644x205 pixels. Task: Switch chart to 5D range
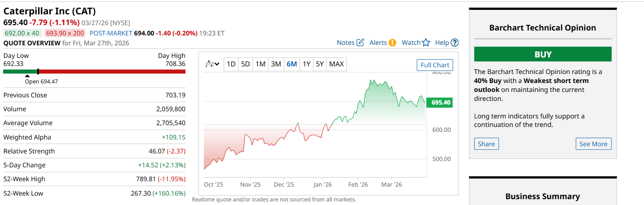click(x=245, y=64)
